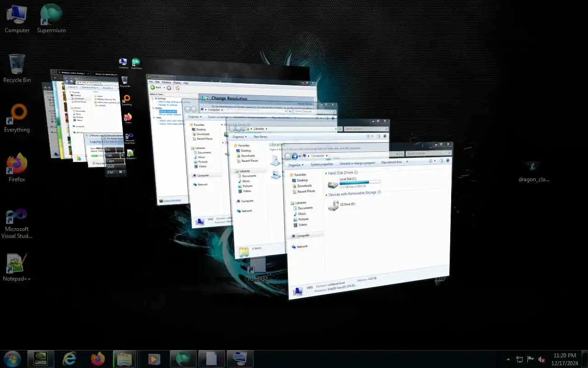The image size is (588, 368).
Task: Open the Supermium desktop shortcut
Action: pyautogui.click(x=51, y=18)
